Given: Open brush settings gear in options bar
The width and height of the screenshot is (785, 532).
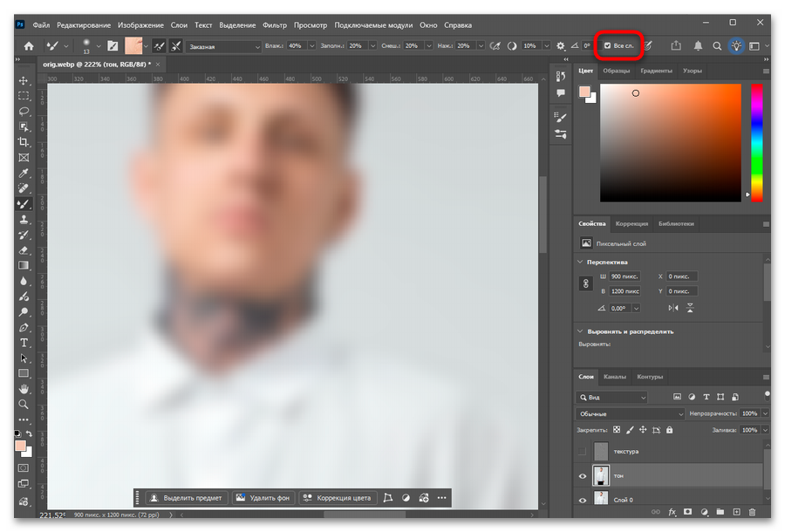Looking at the screenshot, I should tap(560, 46).
